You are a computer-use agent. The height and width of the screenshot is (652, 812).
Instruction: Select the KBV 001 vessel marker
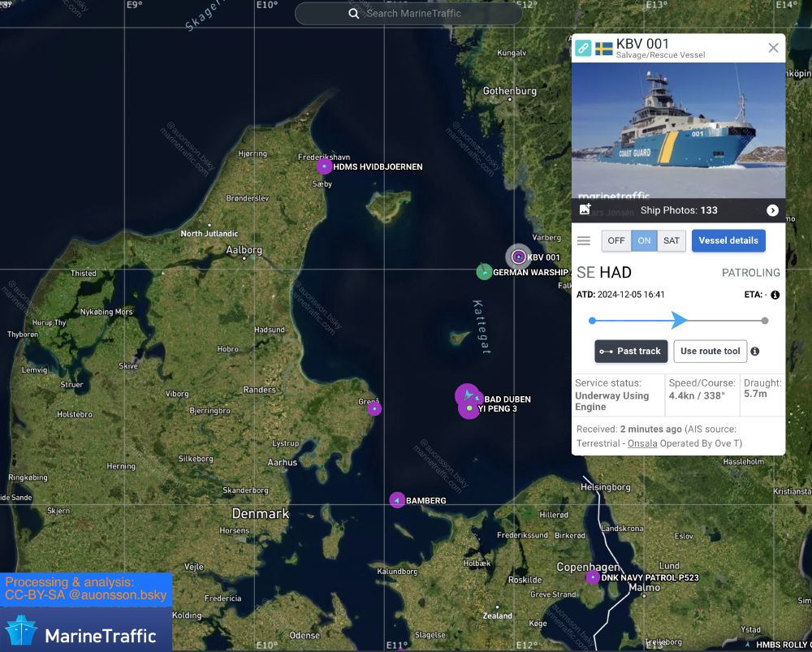tap(518, 257)
